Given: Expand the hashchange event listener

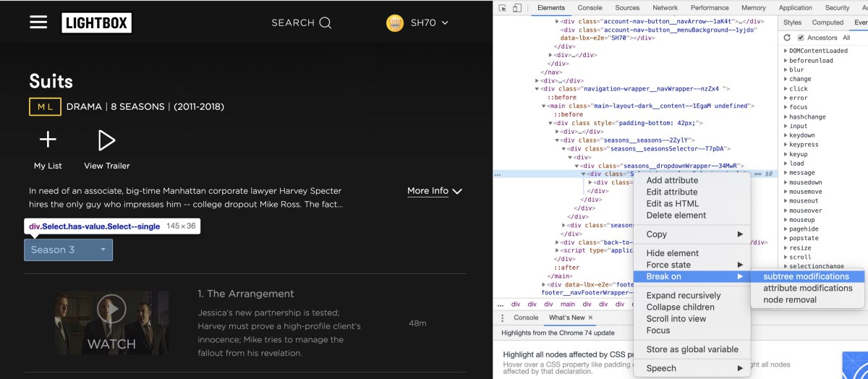Looking at the screenshot, I should (x=786, y=117).
